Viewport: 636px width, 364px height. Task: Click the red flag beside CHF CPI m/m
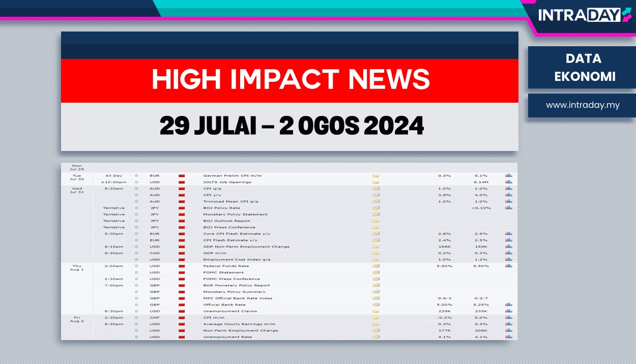pyautogui.click(x=181, y=317)
